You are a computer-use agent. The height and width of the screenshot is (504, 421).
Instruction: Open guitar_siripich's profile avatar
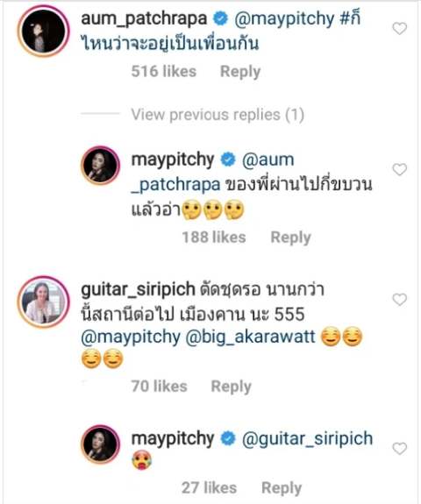(x=44, y=302)
